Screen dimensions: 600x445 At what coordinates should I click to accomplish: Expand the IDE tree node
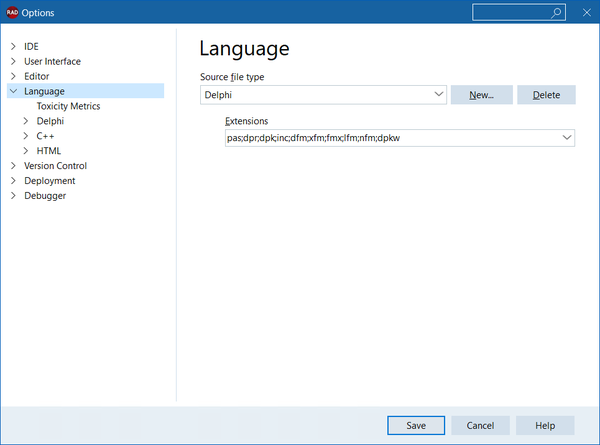(x=13, y=46)
